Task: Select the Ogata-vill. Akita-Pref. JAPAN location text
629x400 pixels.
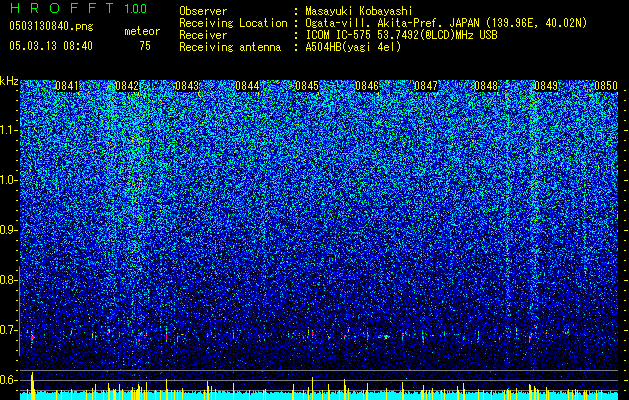Action: click(446, 23)
